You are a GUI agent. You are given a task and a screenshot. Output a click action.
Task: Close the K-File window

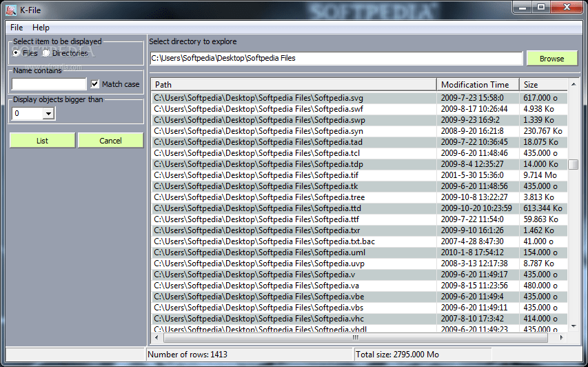[x=567, y=7]
